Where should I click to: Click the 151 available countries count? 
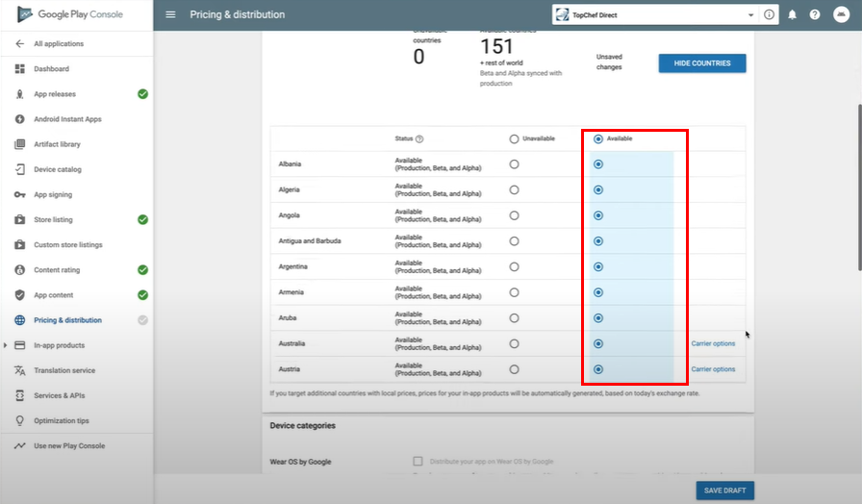pyautogui.click(x=496, y=47)
